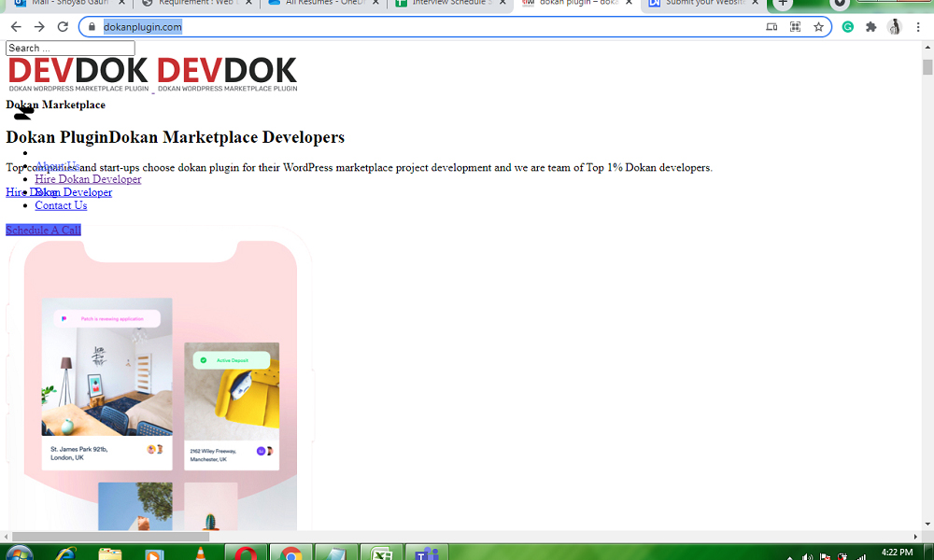
Task: Open the Contact Us link
Action: tap(61, 205)
